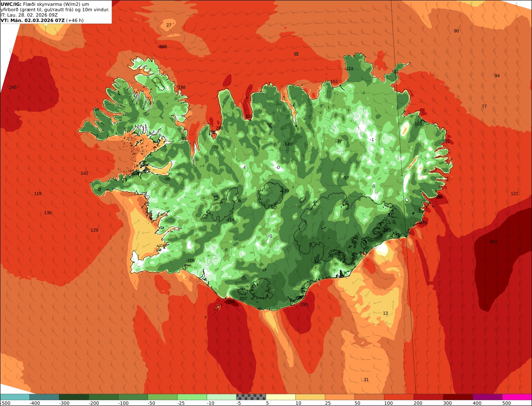The width and height of the screenshot is (532, 406).
Task: Click the map value '-114' in central highlands
Action: pos(230,220)
